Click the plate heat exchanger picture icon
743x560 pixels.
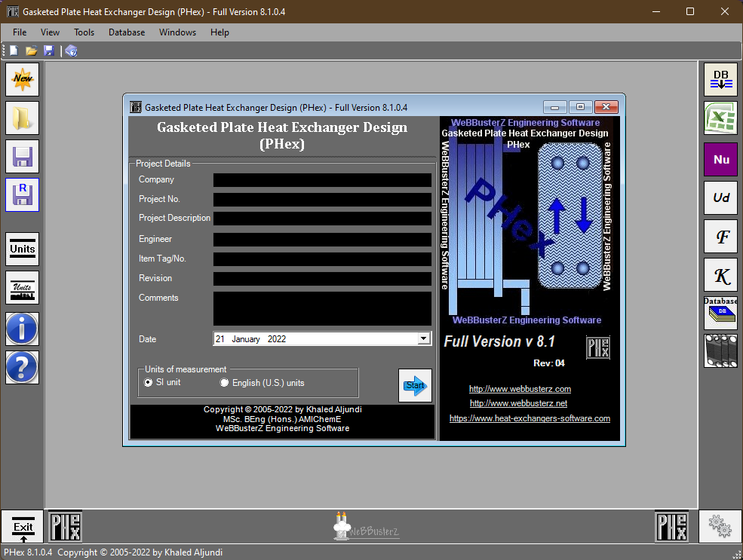(x=720, y=351)
